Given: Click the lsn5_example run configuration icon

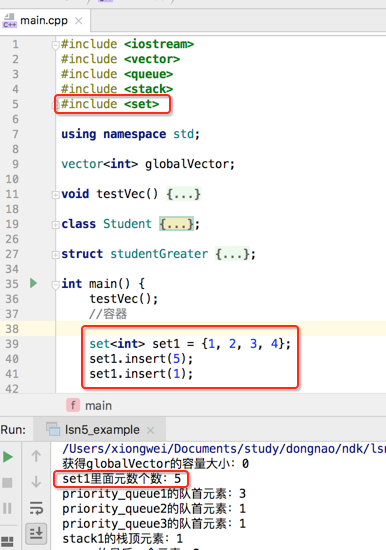Looking at the screenshot, I should click(53, 429).
